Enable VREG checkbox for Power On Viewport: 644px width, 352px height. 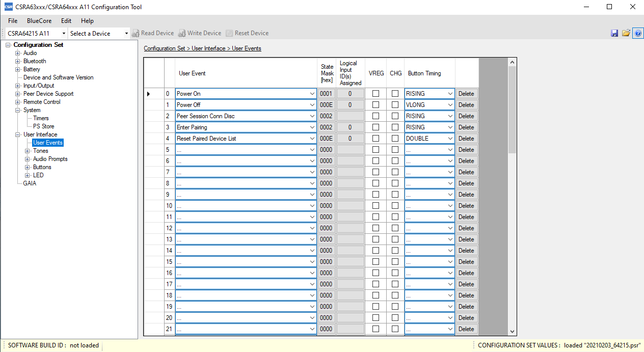pos(376,94)
